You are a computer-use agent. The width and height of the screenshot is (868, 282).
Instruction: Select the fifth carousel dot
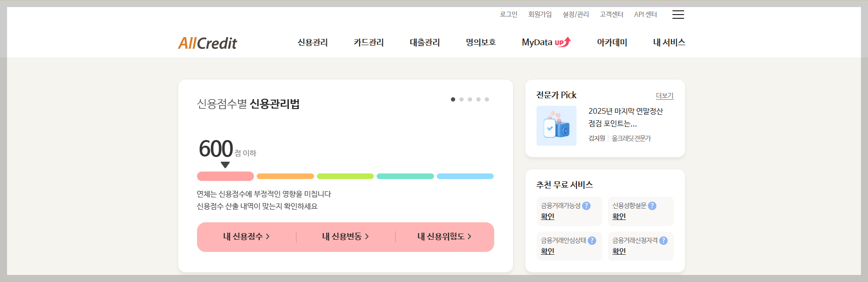coord(487,99)
